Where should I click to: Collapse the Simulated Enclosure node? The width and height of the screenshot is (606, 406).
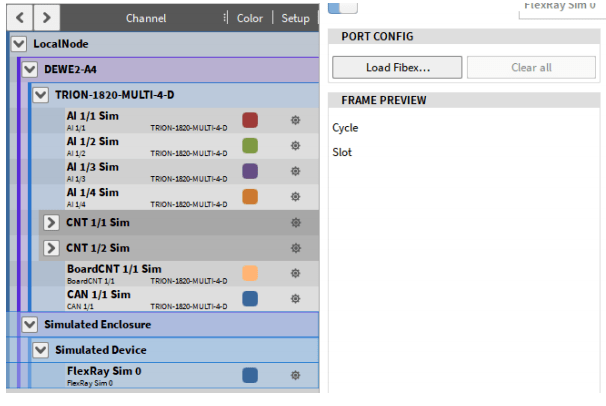click(x=30, y=325)
